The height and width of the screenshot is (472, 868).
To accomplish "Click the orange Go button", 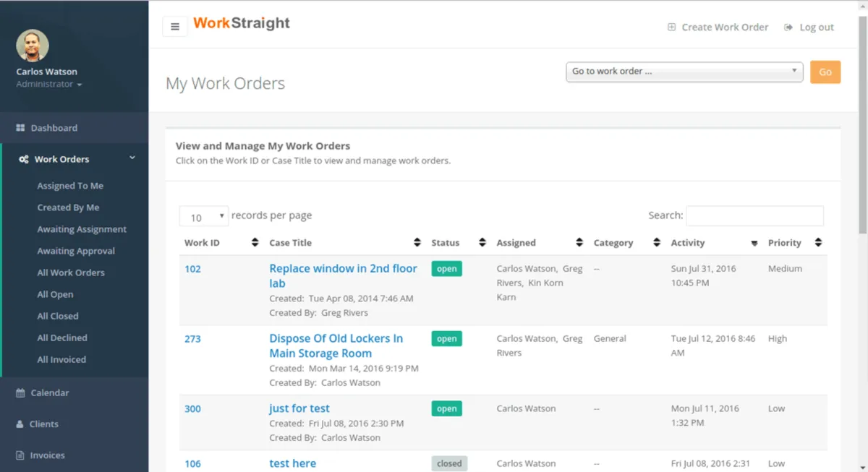I will (825, 72).
